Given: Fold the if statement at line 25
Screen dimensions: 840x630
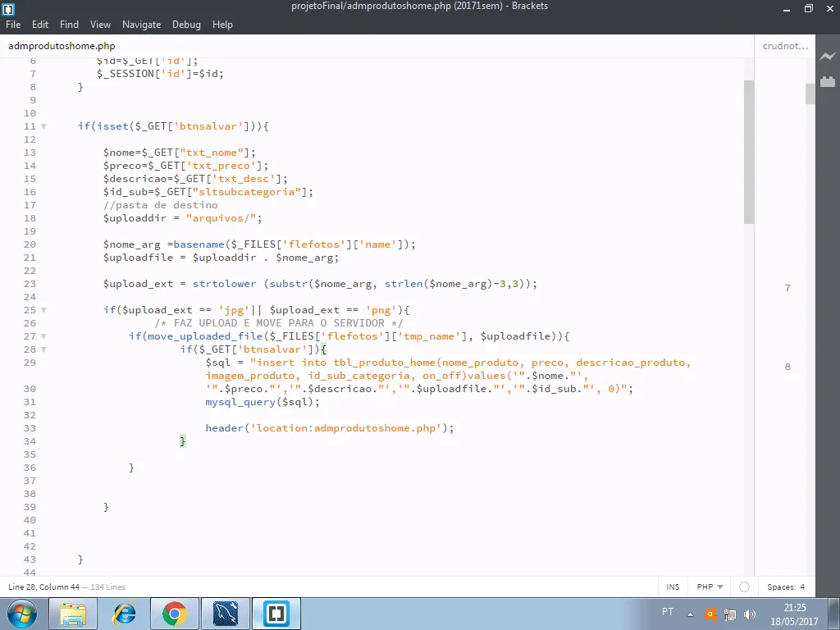Looking at the screenshot, I should (x=43, y=310).
